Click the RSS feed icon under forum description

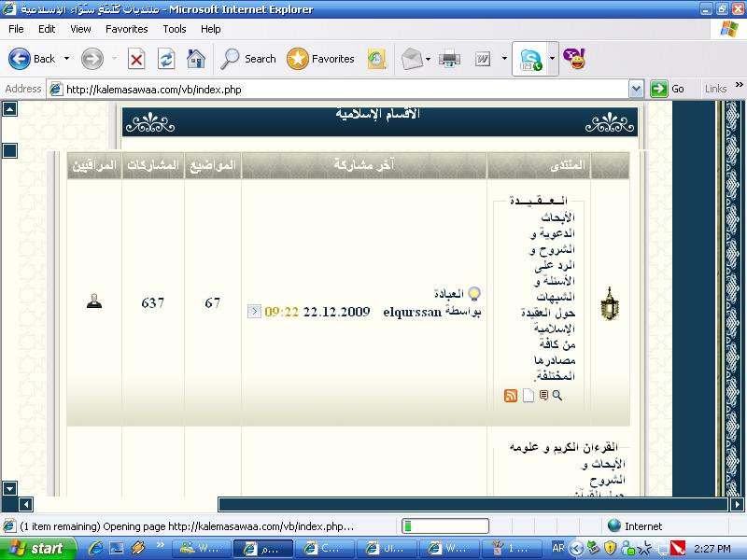[x=511, y=396]
